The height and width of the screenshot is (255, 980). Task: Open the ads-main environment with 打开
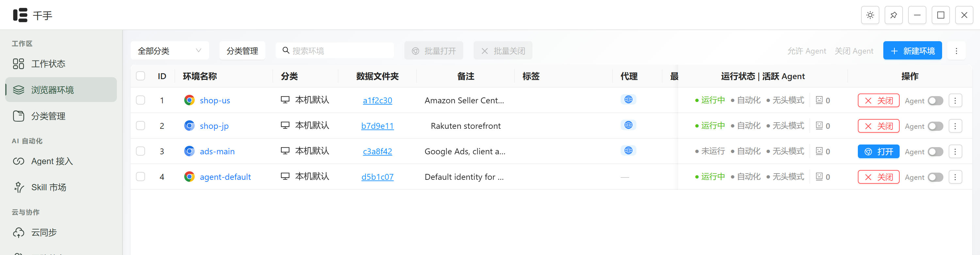pyautogui.click(x=878, y=151)
